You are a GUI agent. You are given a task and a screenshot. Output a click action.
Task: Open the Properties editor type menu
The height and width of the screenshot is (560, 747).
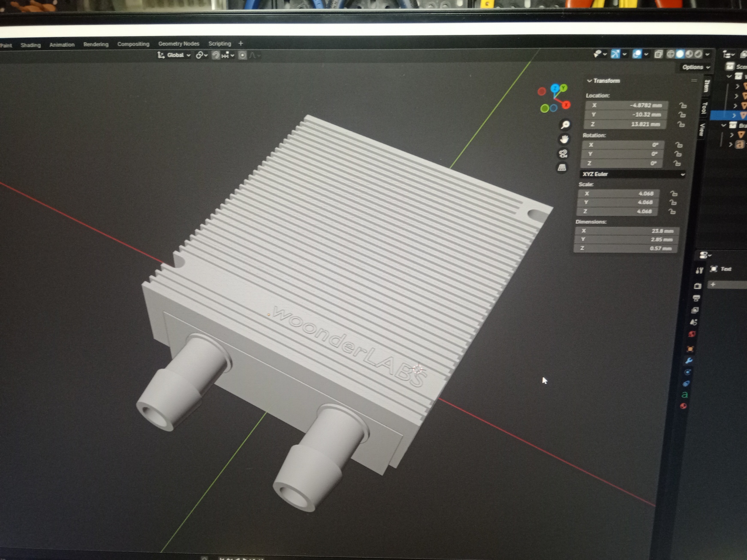pyautogui.click(x=705, y=256)
